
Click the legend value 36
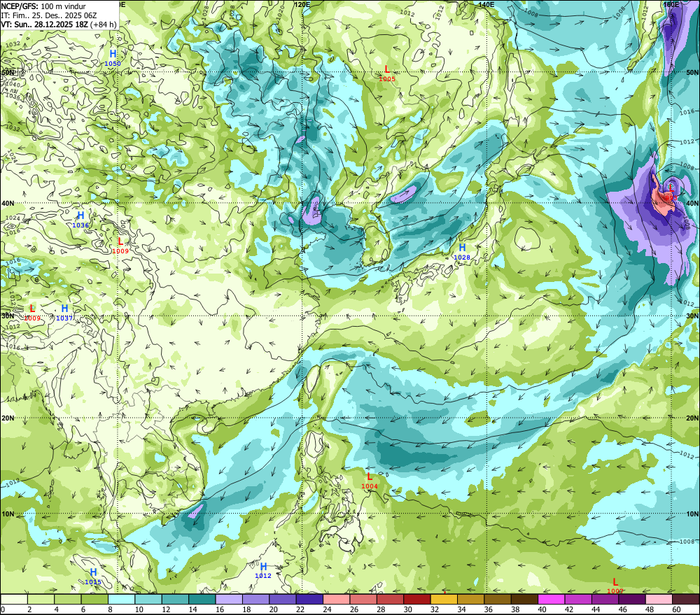tap(489, 609)
